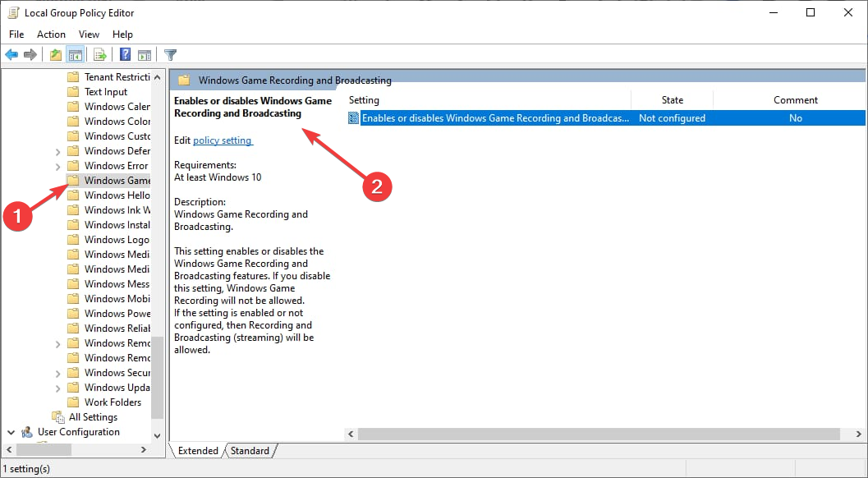Select the Windows Installer tree item

[117, 225]
